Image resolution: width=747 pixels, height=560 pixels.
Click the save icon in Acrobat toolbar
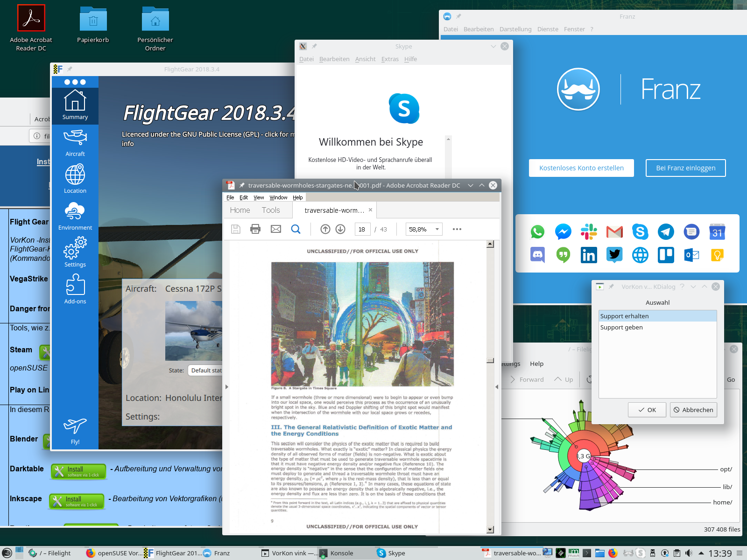point(236,229)
